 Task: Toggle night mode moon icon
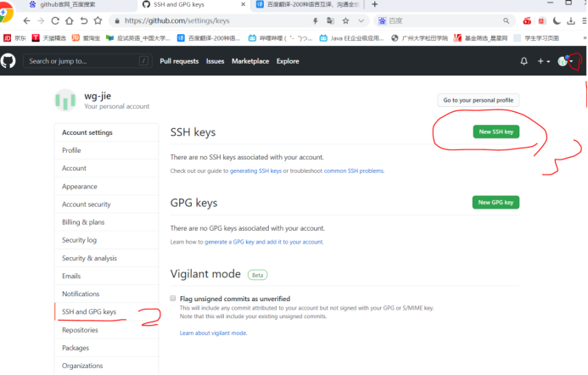pos(557,21)
